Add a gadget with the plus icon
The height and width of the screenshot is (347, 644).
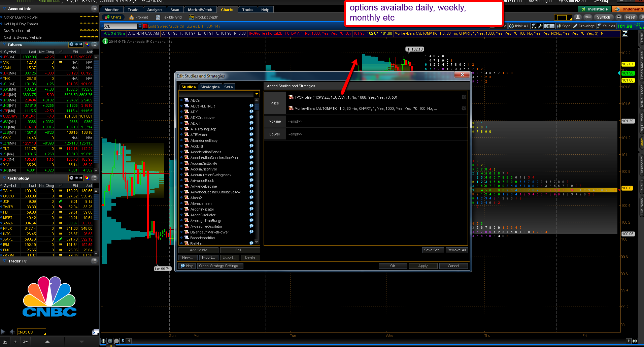pos(15,342)
